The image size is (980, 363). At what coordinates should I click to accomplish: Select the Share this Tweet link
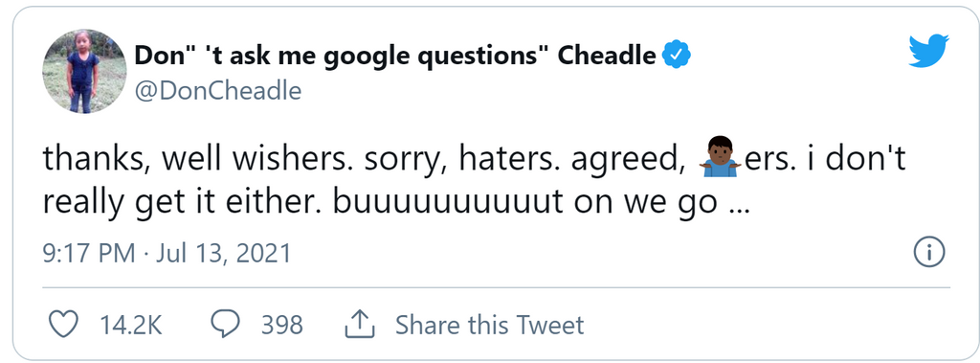click(490, 325)
